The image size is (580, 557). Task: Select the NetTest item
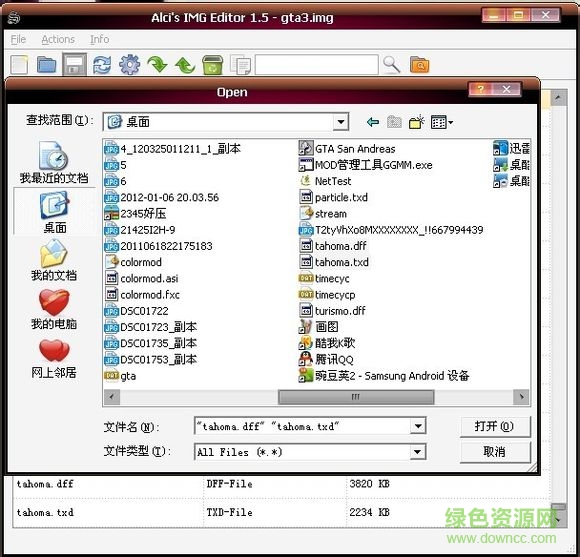pyautogui.click(x=325, y=181)
